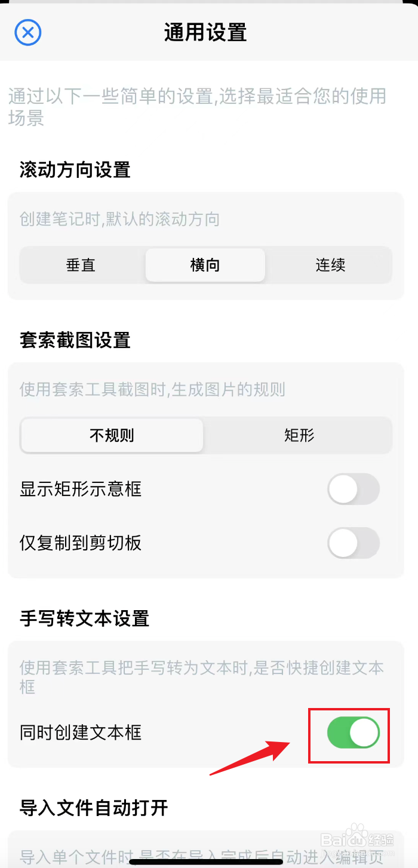
Task: Enable the 显示矩形示意框 switch
Action: pyautogui.click(x=354, y=489)
